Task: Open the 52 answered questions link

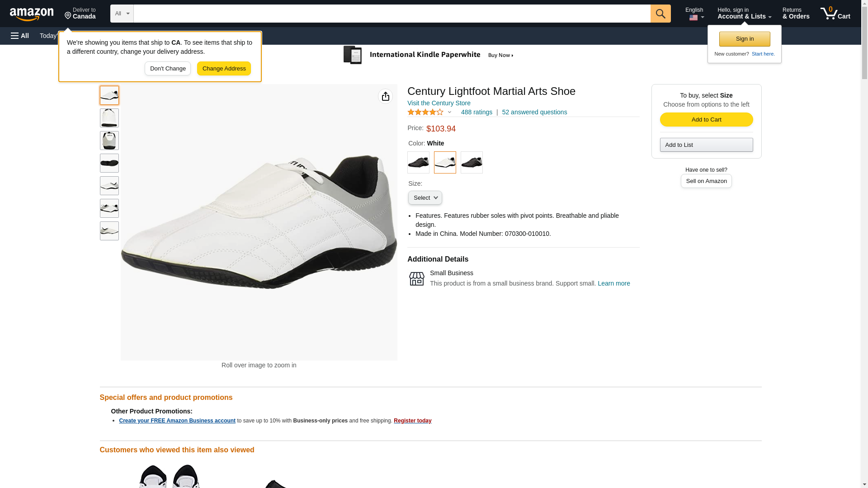Action: pos(534,112)
